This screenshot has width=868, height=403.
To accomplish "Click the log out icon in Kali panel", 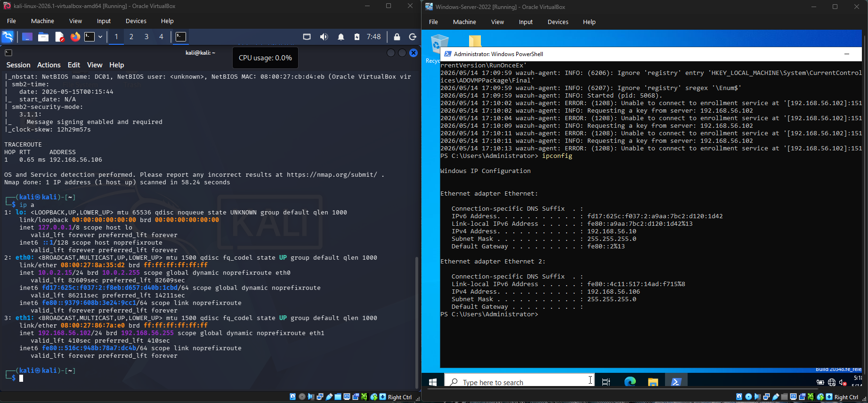I will [x=413, y=37].
